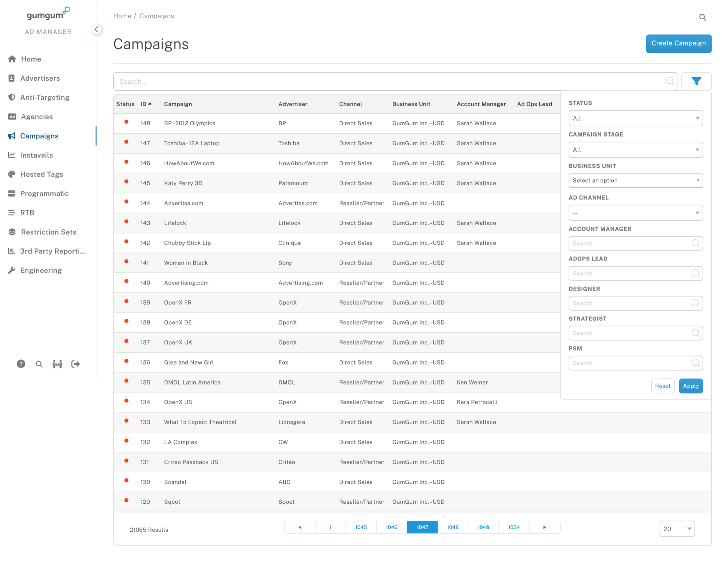Click the Instavails chart icon
The width and height of the screenshot is (728, 562).
pos(12,155)
